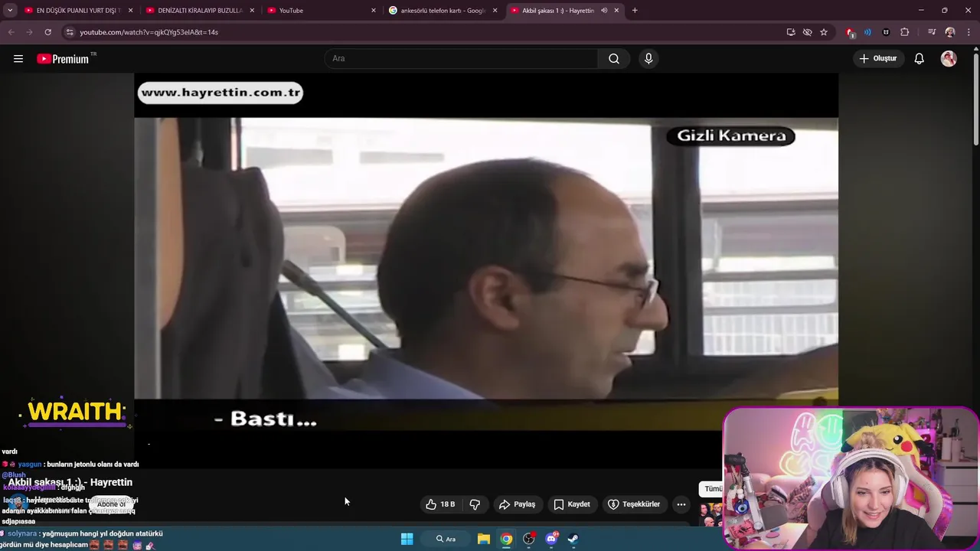Open the red extension with badge 1
Viewport: 980px width, 551px height.
850,32
